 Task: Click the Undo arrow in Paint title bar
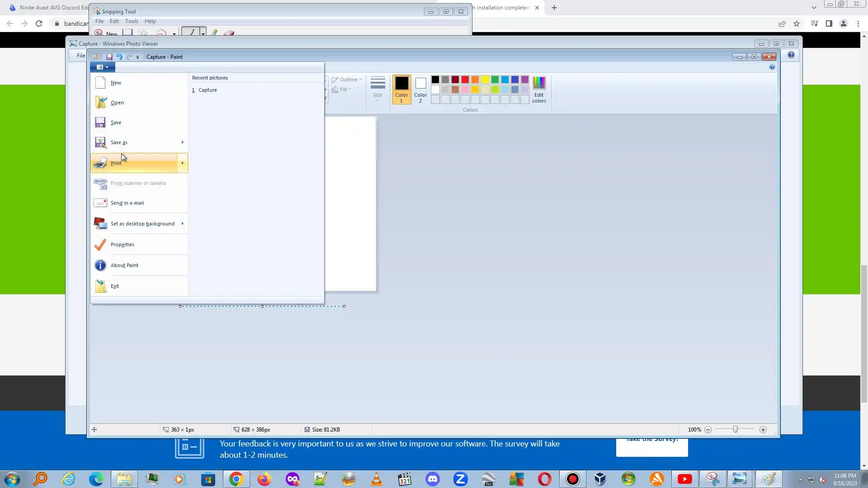coord(119,57)
